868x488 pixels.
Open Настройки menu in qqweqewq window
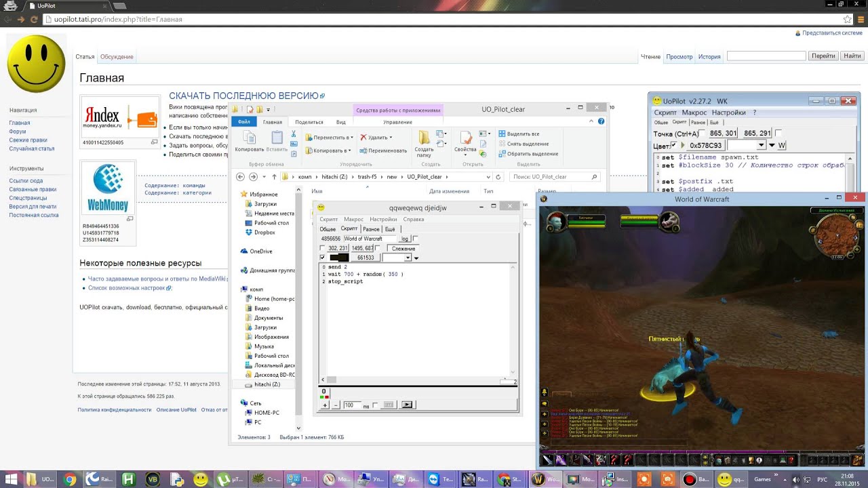(x=383, y=220)
